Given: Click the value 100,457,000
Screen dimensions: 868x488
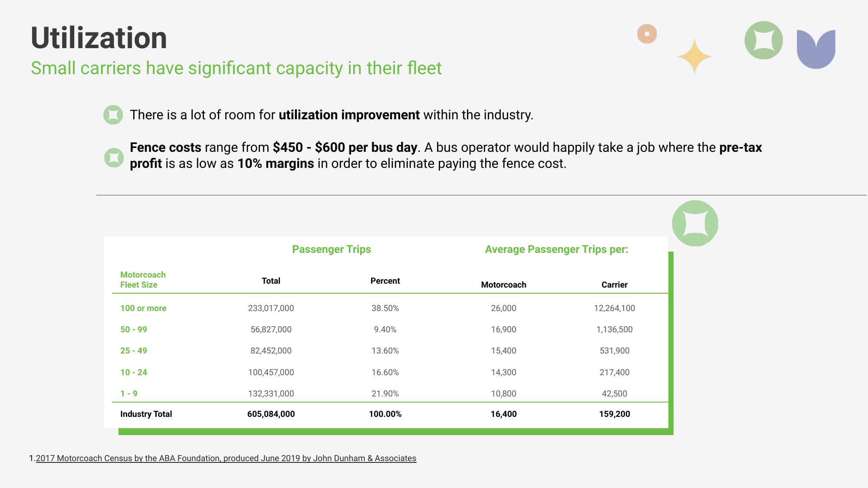Looking at the screenshot, I should coord(271,372).
